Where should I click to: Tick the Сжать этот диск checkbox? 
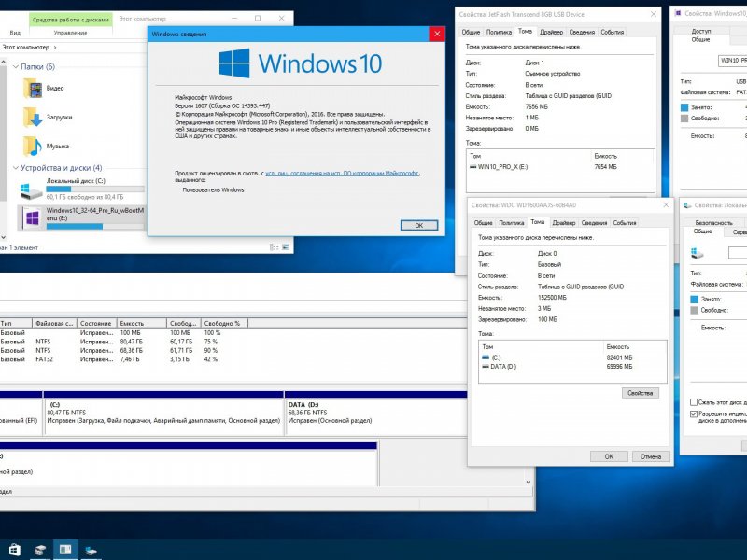694,402
